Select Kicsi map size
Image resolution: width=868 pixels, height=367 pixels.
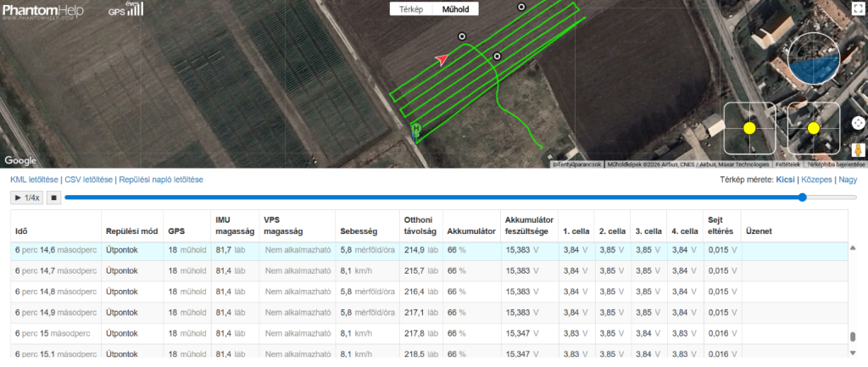(786, 180)
